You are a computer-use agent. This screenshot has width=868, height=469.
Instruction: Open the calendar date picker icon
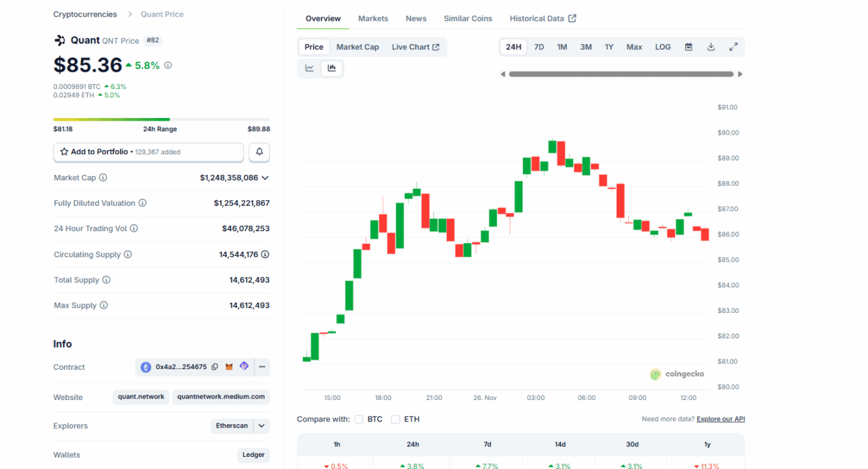[x=689, y=47]
